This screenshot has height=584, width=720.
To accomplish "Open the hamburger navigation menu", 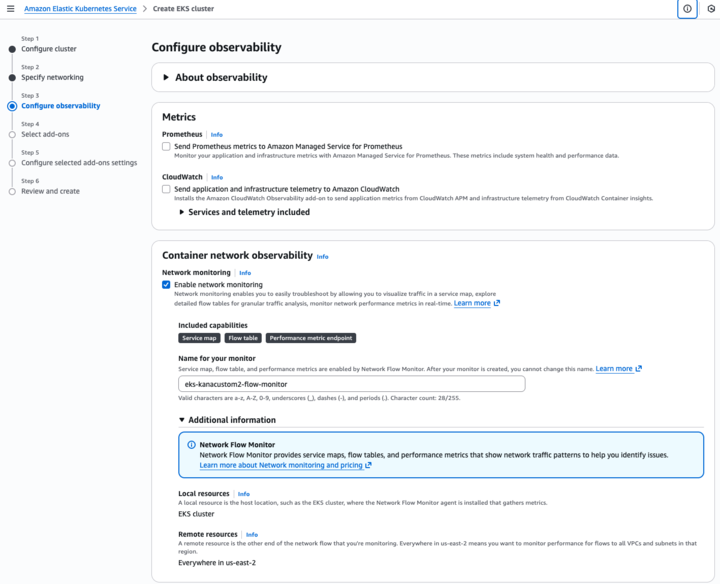I will click(10, 8).
